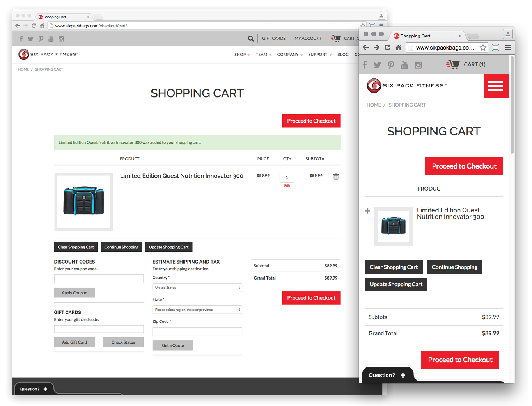Select Shopping Cart tab in small browser
The image size is (532, 406).
[428, 36]
